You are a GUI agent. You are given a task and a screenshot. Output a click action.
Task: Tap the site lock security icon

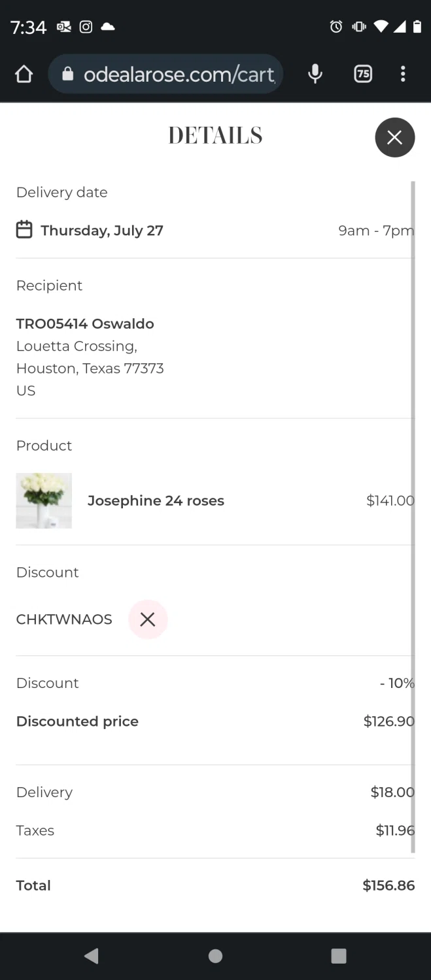(67, 74)
